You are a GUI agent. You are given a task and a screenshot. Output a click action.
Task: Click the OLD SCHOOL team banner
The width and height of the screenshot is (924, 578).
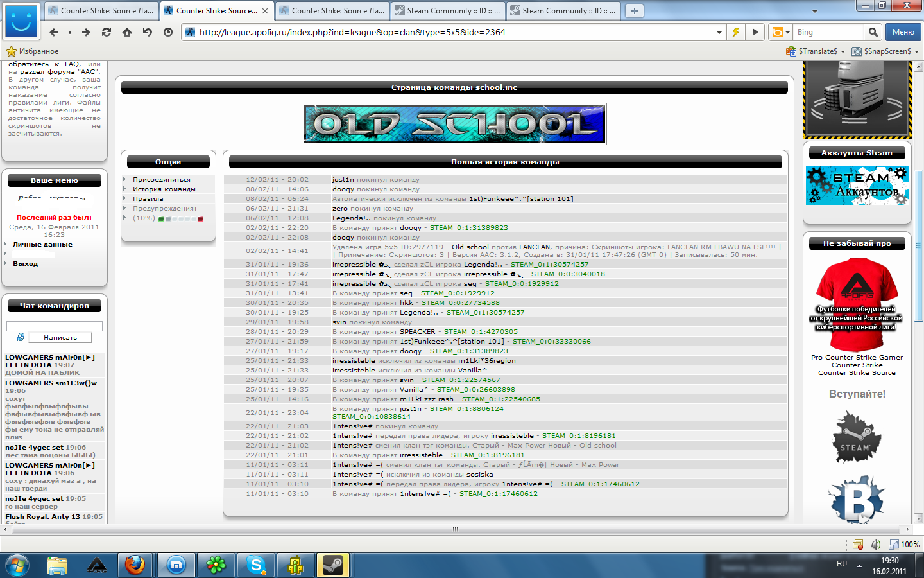tap(454, 124)
